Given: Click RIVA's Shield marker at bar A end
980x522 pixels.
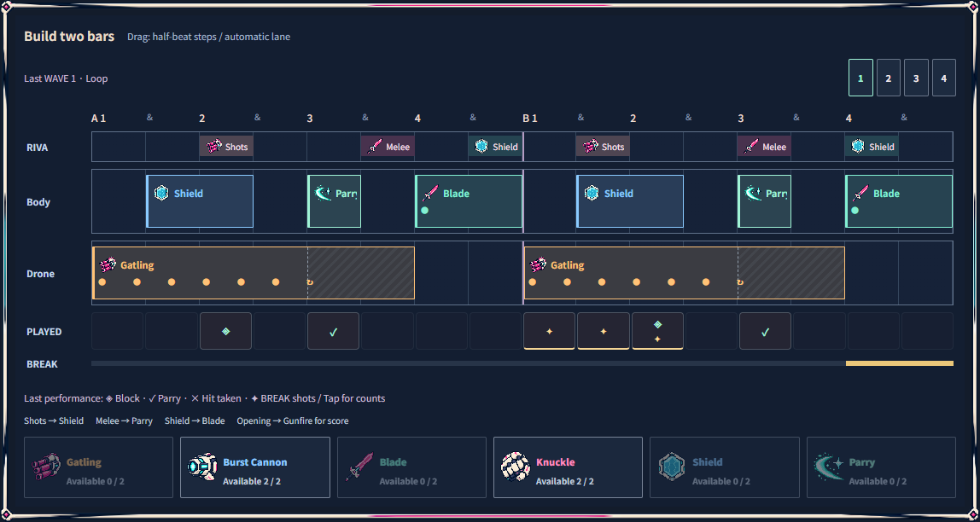Looking at the screenshot, I should [496, 147].
